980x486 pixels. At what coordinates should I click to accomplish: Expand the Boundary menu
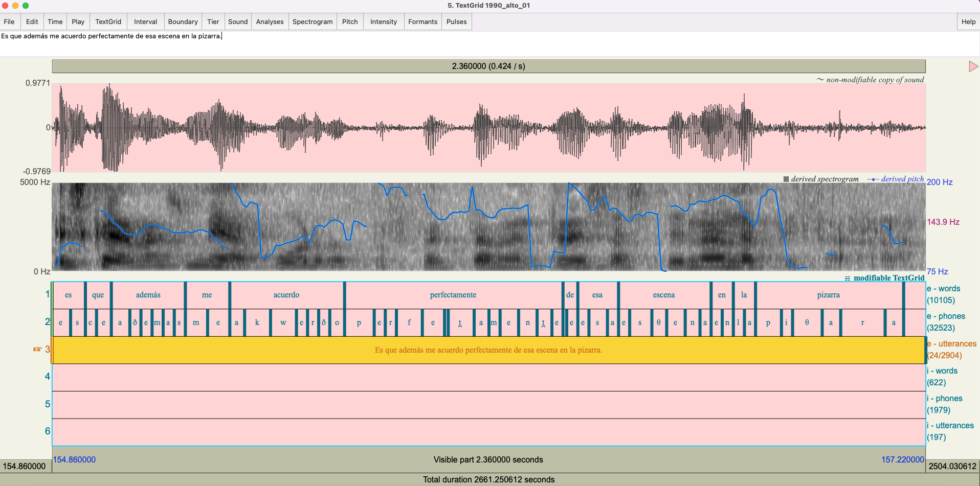tap(183, 22)
